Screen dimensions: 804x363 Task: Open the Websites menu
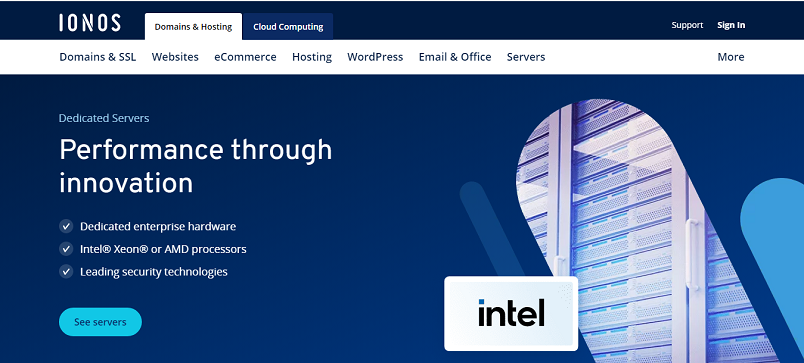(x=175, y=57)
